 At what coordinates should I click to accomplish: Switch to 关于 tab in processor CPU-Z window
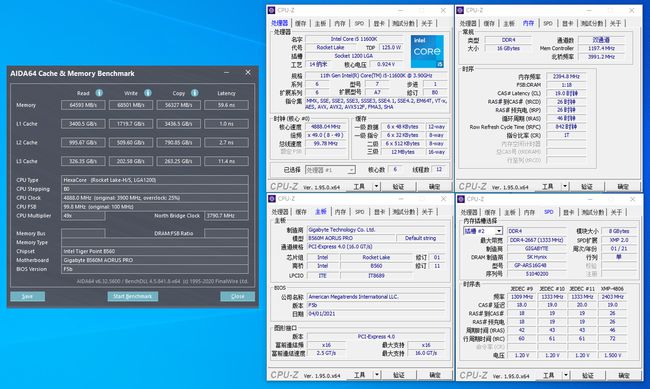(427, 23)
